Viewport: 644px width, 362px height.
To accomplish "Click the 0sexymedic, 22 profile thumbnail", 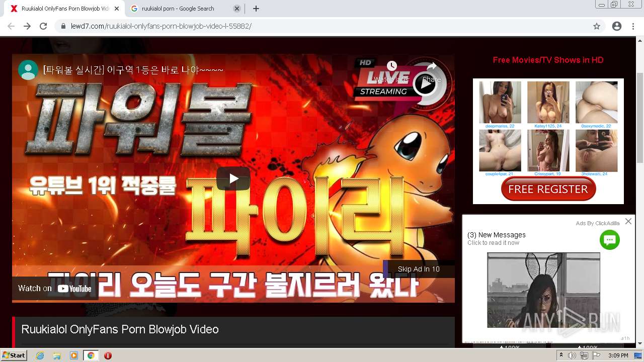I will [x=596, y=103].
